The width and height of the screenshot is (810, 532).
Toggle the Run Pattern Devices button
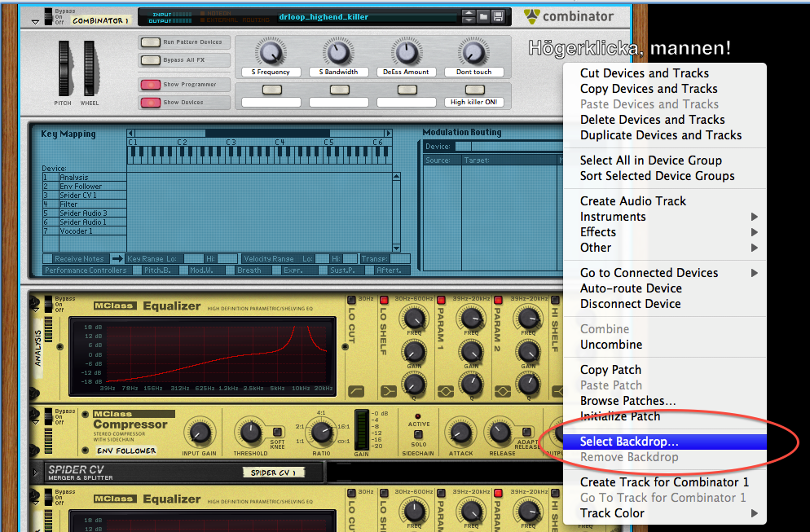[150, 42]
